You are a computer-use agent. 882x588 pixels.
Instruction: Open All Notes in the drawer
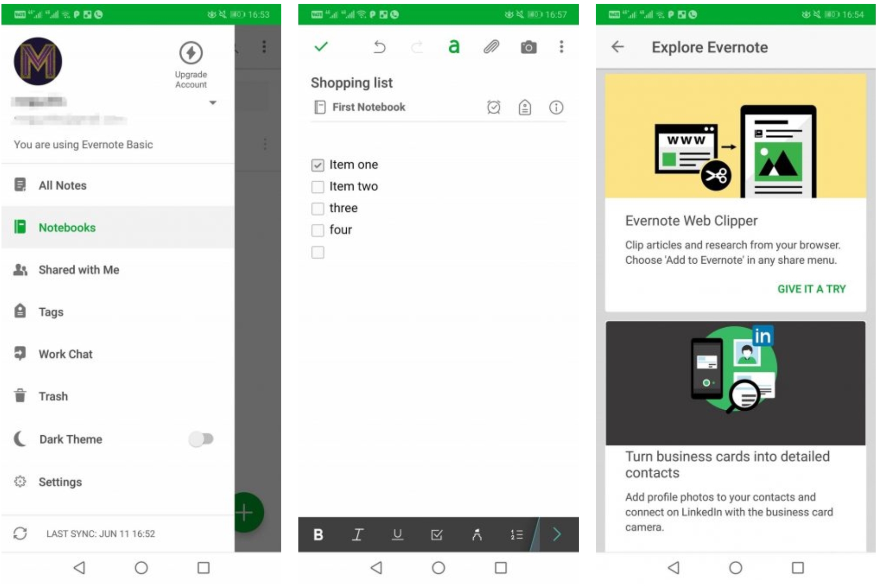[118, 185]
